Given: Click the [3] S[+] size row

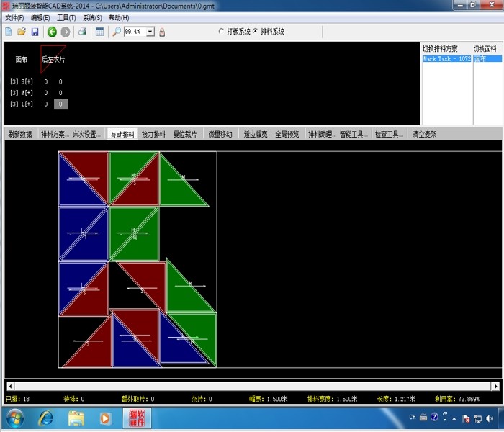Looking at the screenshot, I should point(22,81).
